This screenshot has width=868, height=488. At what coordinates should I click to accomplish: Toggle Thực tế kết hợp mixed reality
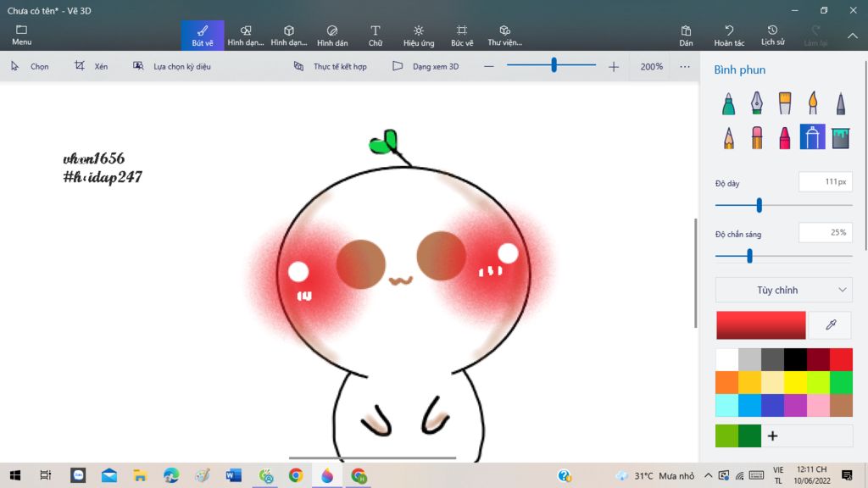tap(330, 66)
